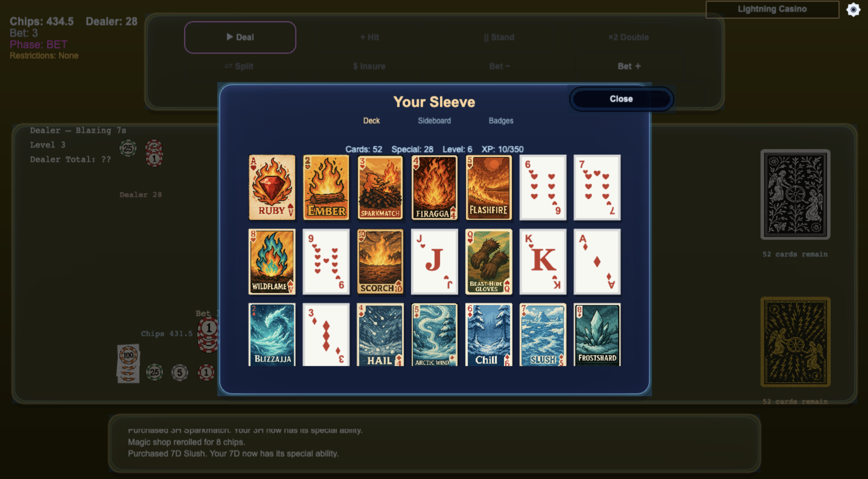Select the Scorch ten of hearts card
Image resolution: width=868 pixels, height=479 pixels.
(x=380, y=262)
